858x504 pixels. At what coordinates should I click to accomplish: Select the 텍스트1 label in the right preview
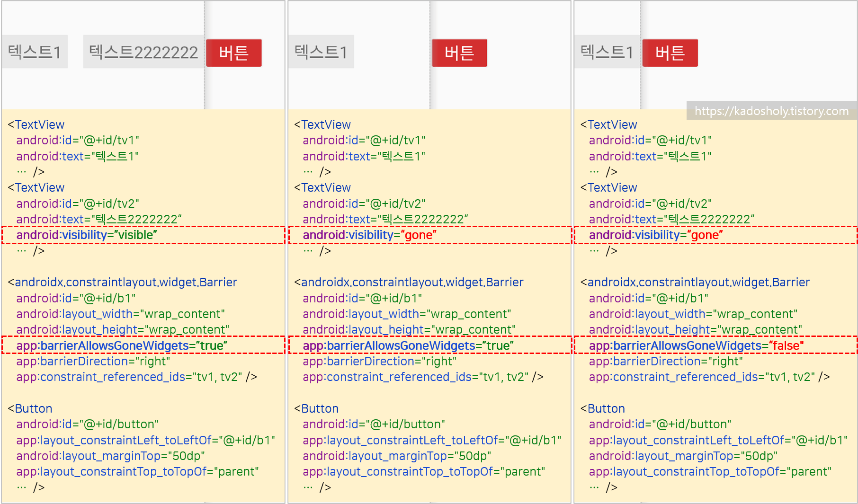[x=607, y=52]
